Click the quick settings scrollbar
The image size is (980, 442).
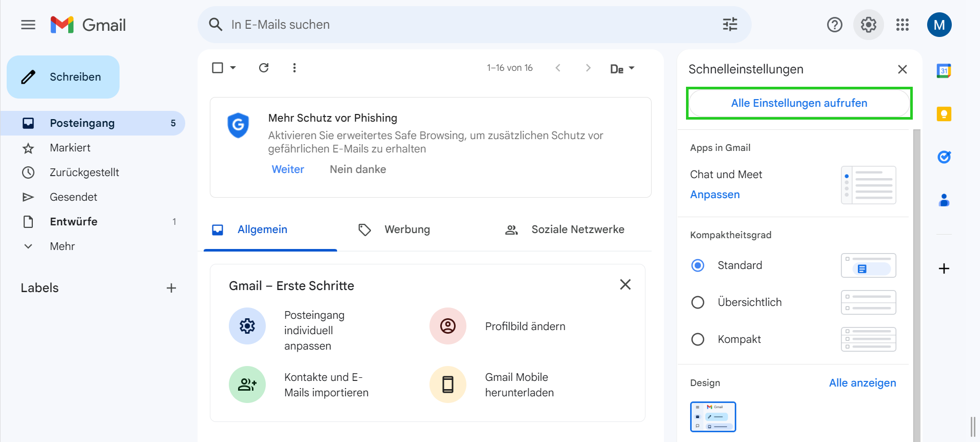pyautogui.click(x=916, y=285)
